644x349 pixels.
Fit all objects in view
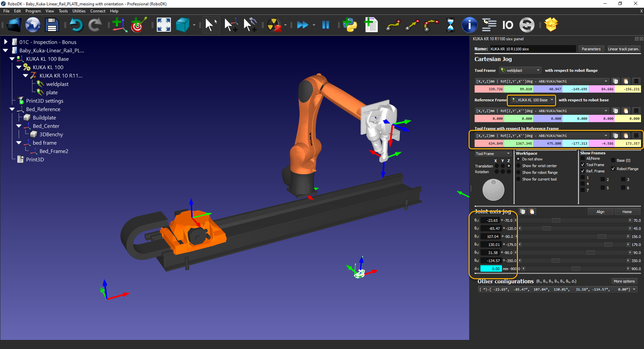click(164, 25)
